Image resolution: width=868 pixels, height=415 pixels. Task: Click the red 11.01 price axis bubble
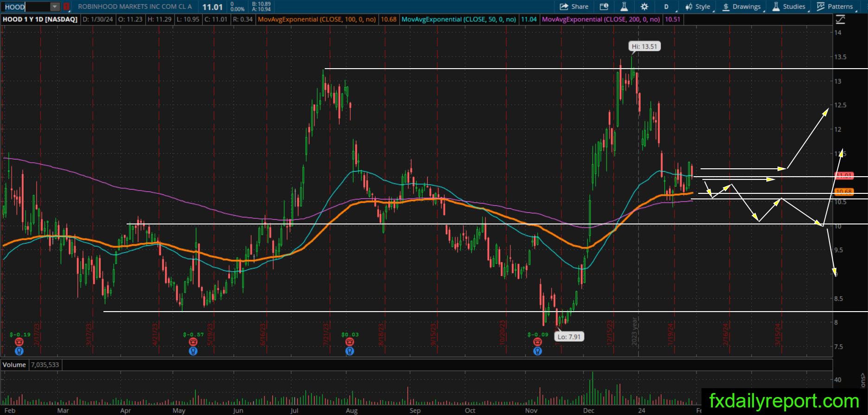pos(843,176)
